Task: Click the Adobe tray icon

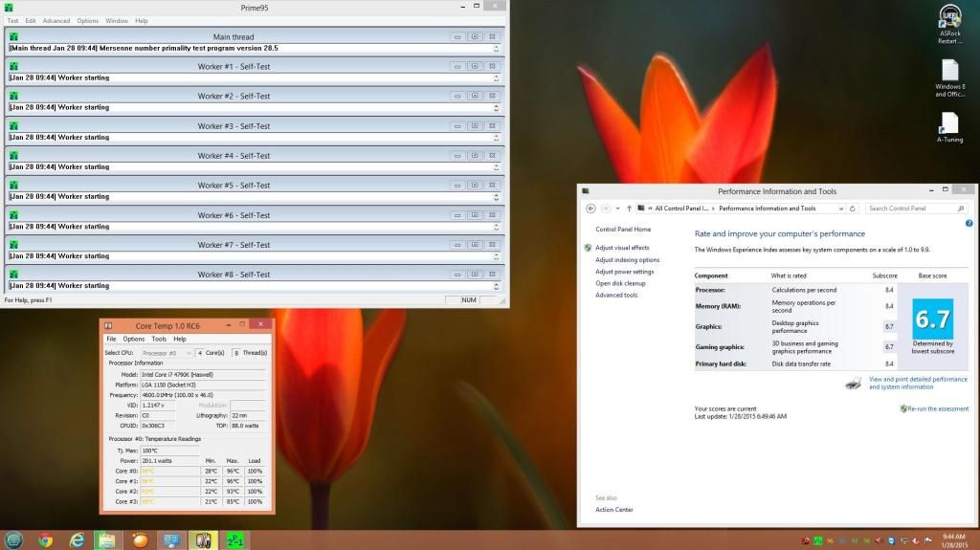Action: click(x=806, y=540)
